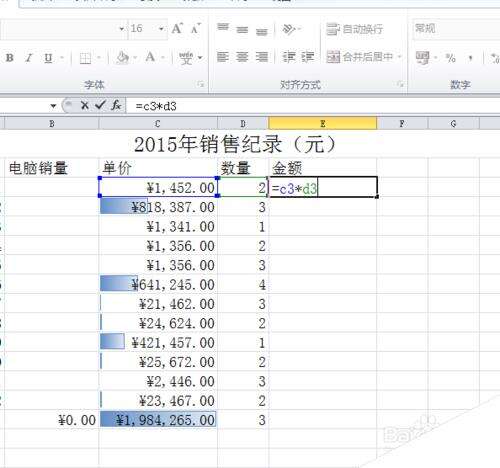Image resolution: width=500 pixels, height=468 pixels.
Task: Select cell with ¥25,672.00
Action: [x=158, y=362]
